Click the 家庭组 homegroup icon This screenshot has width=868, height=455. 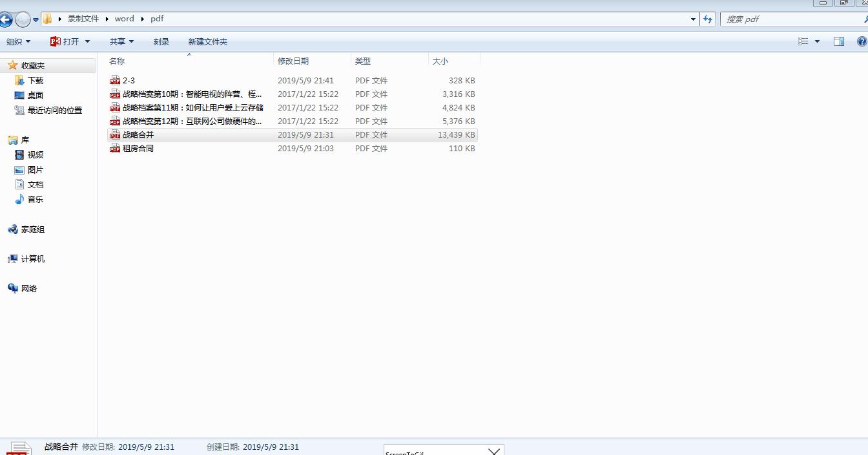pos(12,229)
